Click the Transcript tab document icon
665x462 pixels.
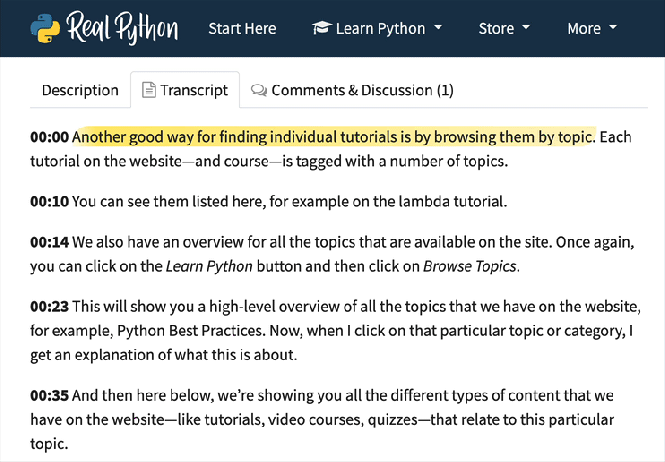click(148, 90)
